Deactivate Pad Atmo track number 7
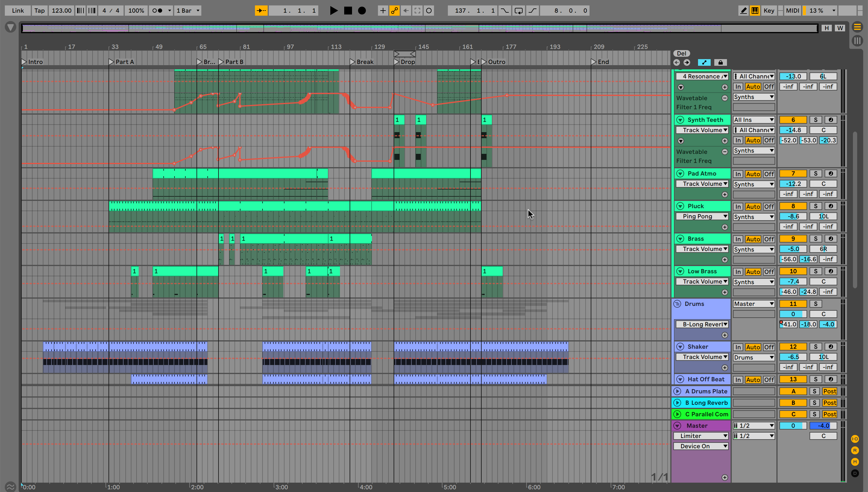The image size is (868, 492). coord(793,174)
